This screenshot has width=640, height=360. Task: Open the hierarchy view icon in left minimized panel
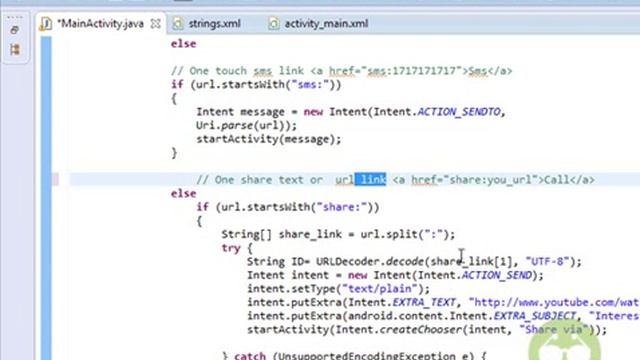point(15,49)
